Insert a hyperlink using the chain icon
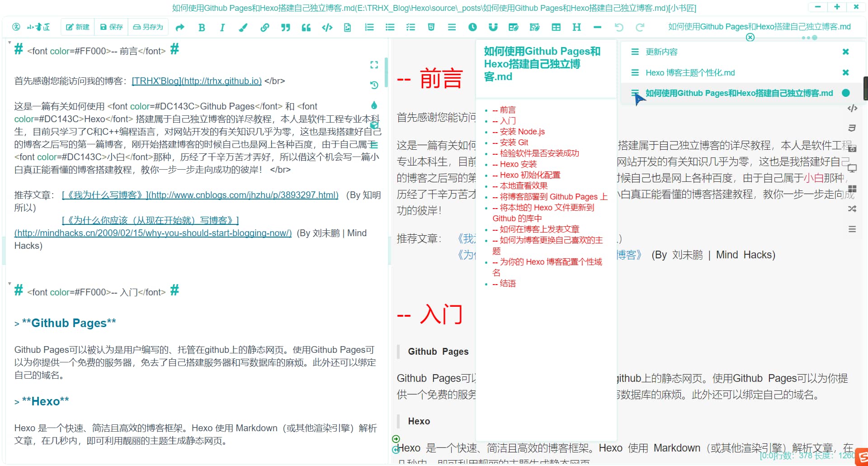 [x=264, y=28]
